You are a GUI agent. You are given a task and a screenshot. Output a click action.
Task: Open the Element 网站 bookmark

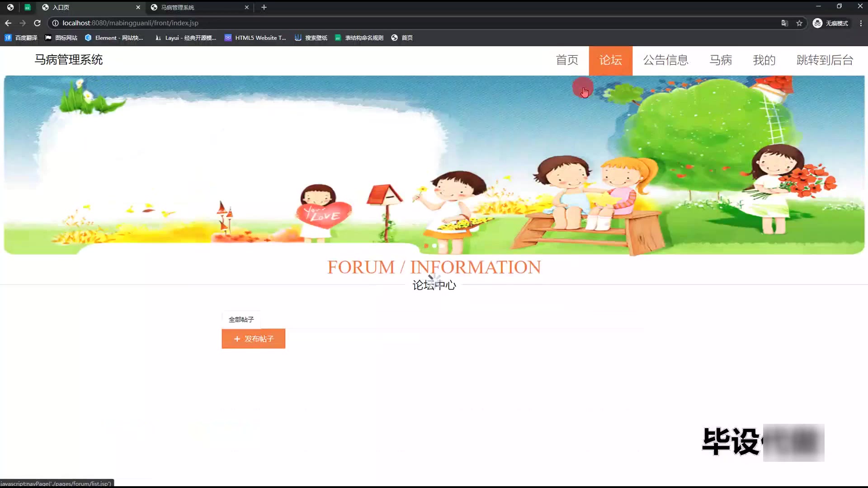(114, 38)
